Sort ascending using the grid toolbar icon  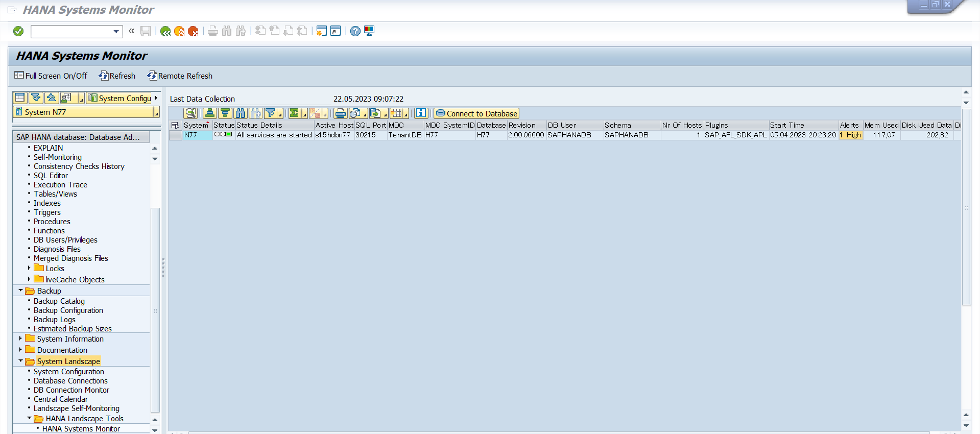pos(209,113)
